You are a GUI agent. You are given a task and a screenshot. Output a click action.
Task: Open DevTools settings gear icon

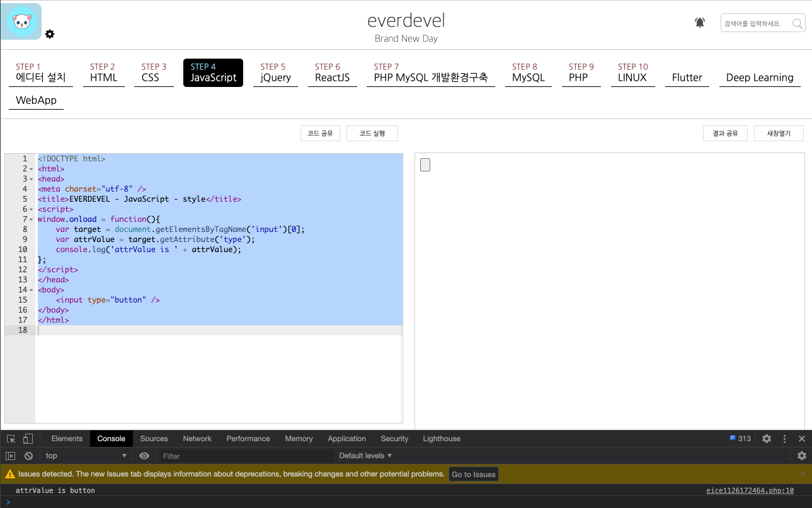[x=766, y=438]
